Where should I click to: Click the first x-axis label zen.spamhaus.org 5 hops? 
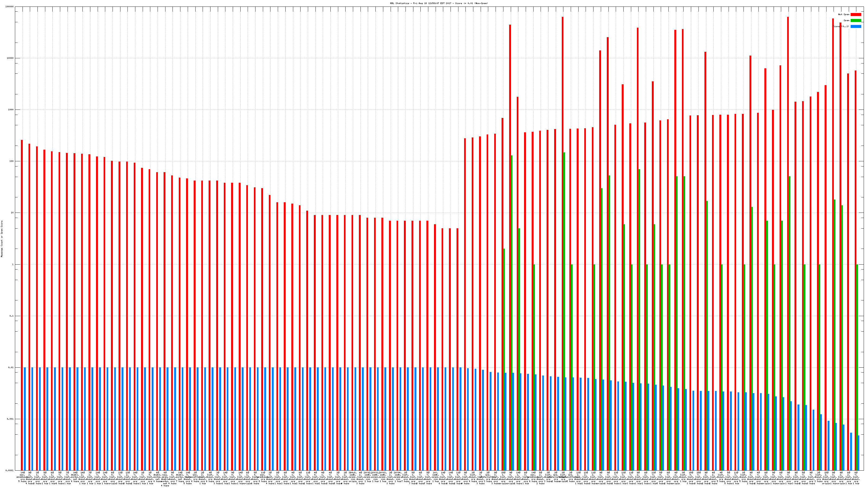[x=23, y=477]
